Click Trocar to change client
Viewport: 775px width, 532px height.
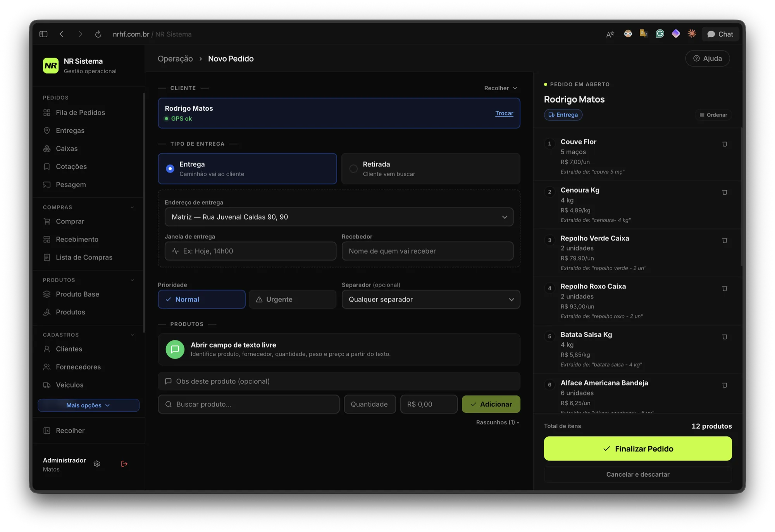(504, 113)
